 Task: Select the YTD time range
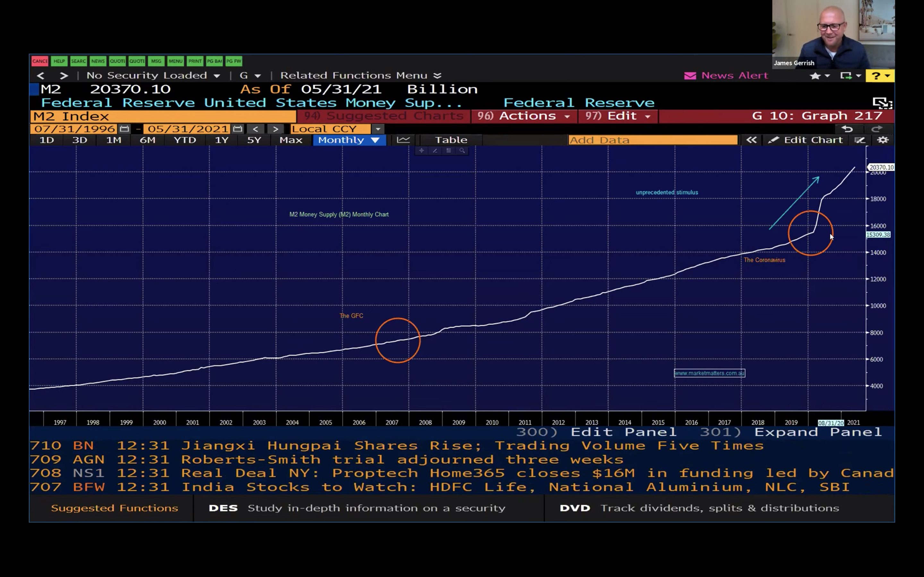tap(185, 140)
